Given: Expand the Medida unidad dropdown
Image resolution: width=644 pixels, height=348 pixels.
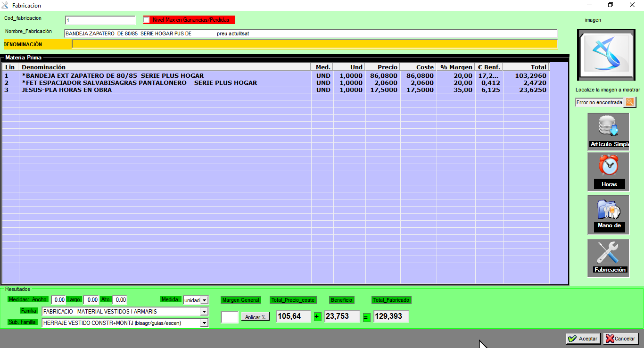Looking at the screenshot, I should click(x=204, y=300).
